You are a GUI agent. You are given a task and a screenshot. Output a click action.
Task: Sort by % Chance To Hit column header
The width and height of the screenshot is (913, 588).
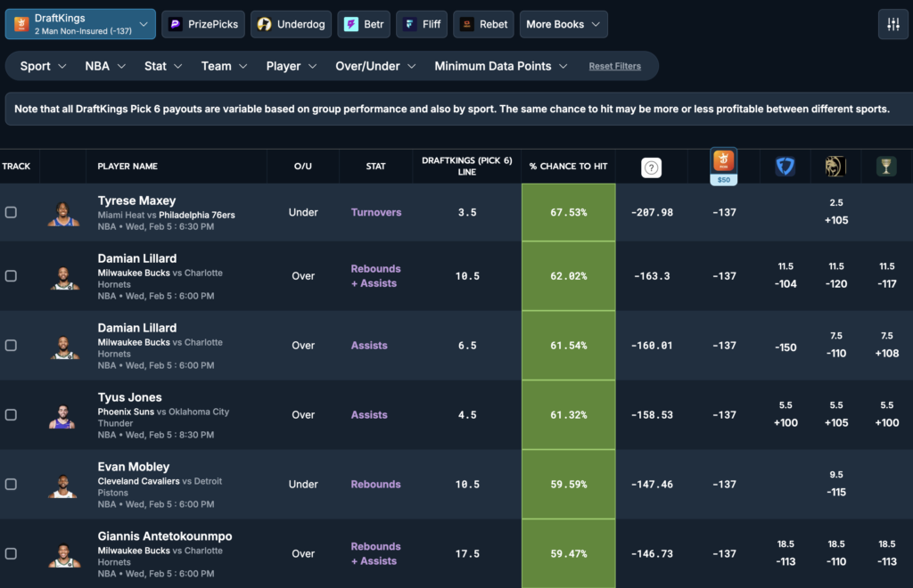click(568, 167)
